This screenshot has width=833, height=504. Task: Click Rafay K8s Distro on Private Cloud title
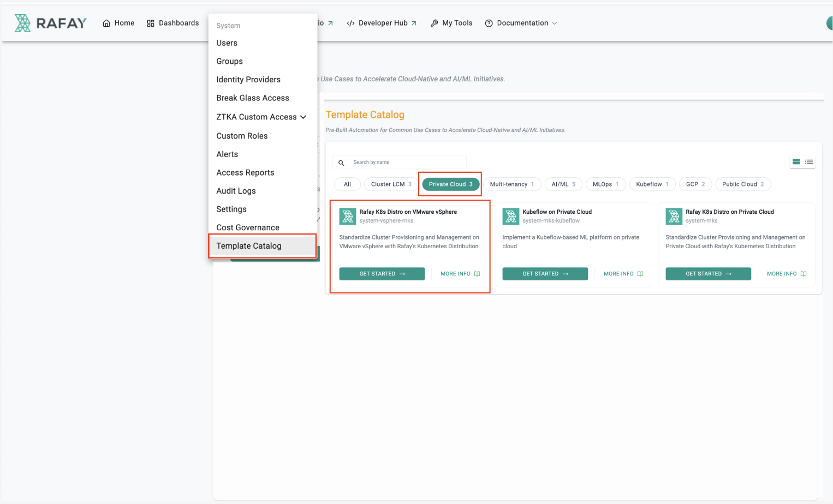pyautogui.click(x=730, y=212)
